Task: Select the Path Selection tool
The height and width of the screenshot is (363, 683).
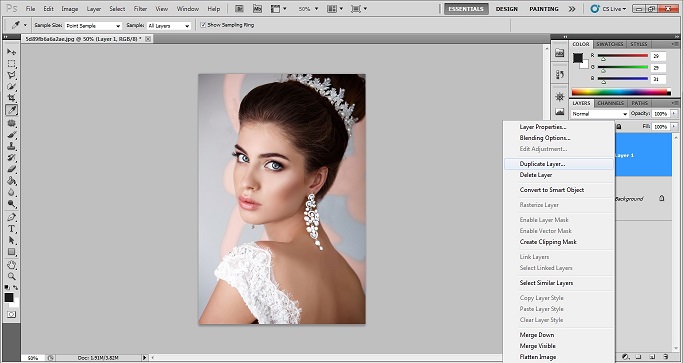Action: point(11,240)
